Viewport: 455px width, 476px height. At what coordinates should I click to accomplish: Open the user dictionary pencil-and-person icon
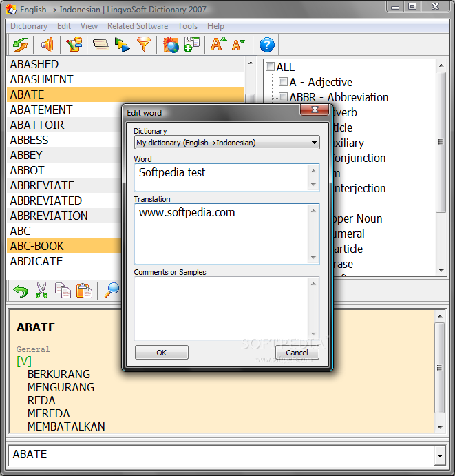tap(74, 45)
